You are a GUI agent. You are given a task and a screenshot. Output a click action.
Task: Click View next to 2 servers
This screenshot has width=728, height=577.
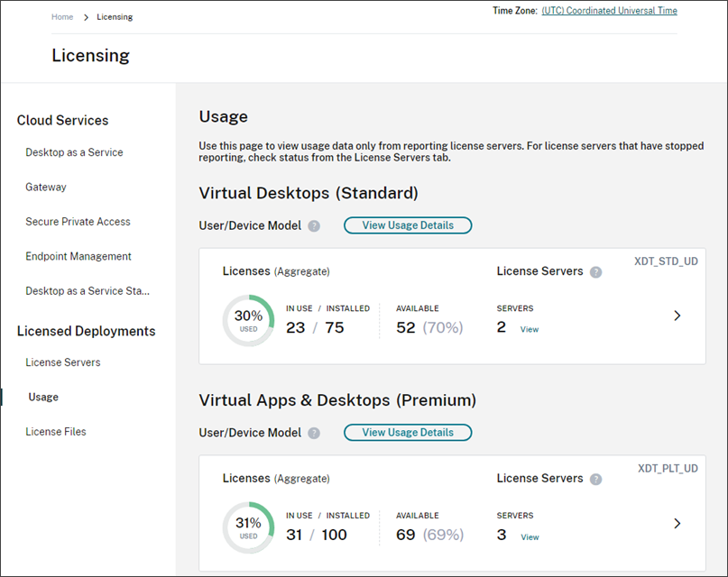click(x=530, y=329)
